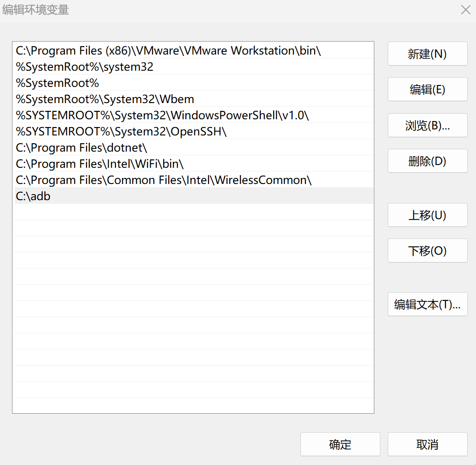Select the Intel\WirelessCommon\ path entry

pyautogui.click(x=193, y=180)
